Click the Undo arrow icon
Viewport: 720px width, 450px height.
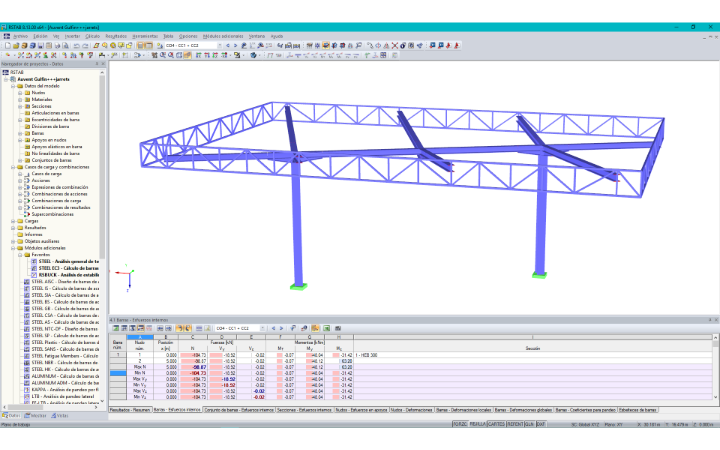coord(77,45)
